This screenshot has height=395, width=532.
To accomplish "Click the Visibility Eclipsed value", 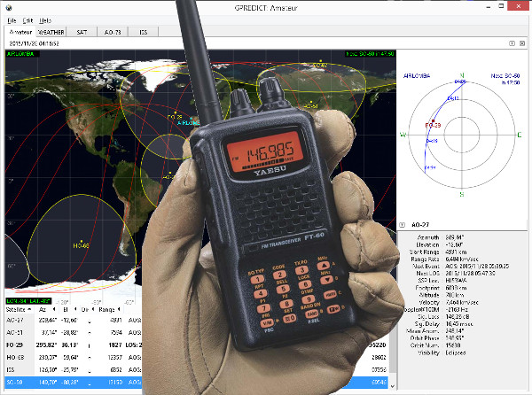I will [456, 352].
